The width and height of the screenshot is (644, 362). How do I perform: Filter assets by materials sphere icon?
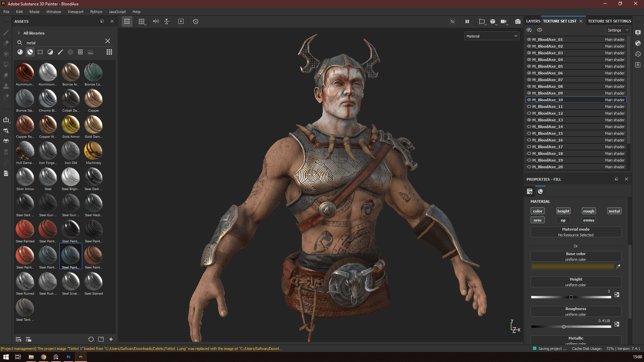tap(20, 52)
